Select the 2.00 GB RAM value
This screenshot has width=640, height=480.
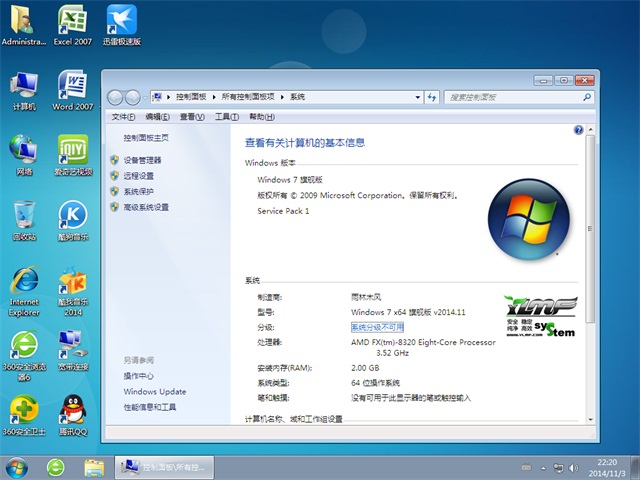[365, 368]
